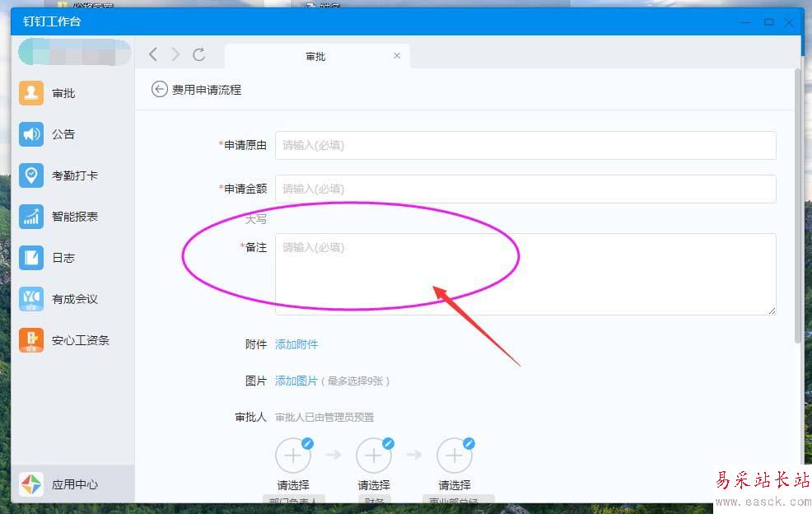Viewport: 812px width, 514px height.
Task: Click 请选择 under the second approver
Action: (374, 485)
